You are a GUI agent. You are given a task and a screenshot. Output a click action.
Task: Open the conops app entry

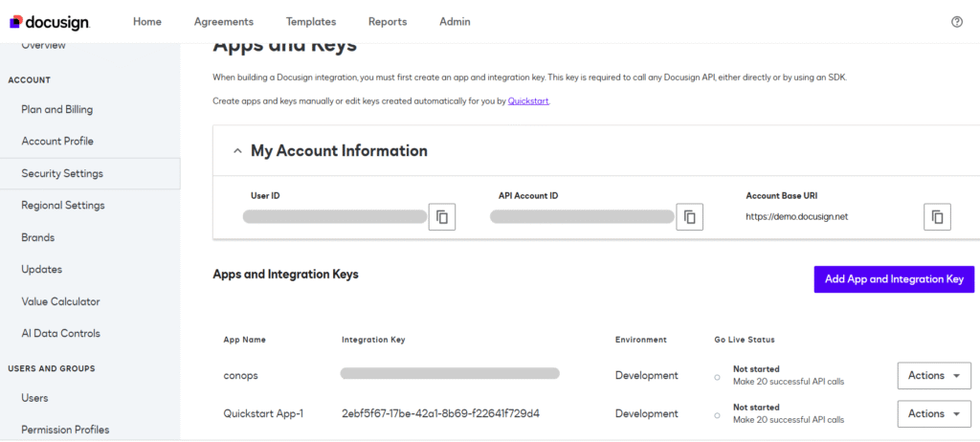pyautogui.click(x=241, y=376)
